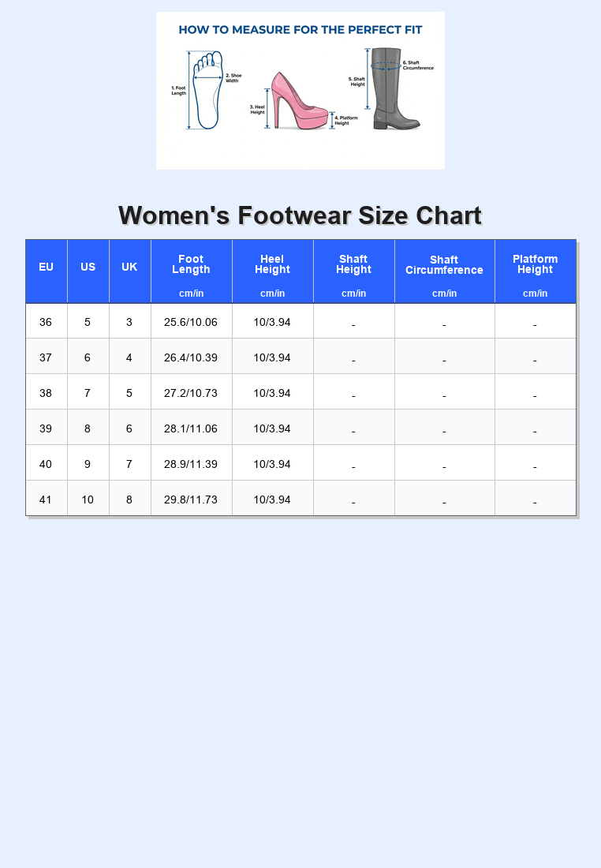
Task: Select the Foot Length column header
Action: tap(191, 264)
